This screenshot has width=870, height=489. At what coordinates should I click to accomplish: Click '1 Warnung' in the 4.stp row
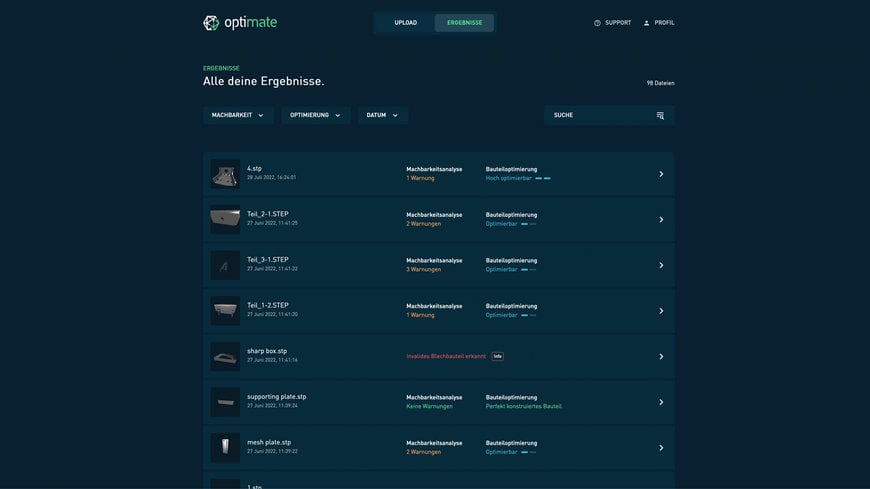point(420,178)
